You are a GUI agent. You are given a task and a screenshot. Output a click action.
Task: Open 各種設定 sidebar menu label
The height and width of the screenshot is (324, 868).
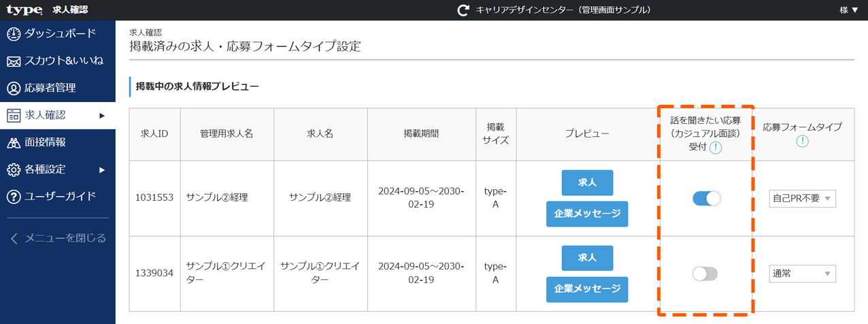[x=45, y=169]
